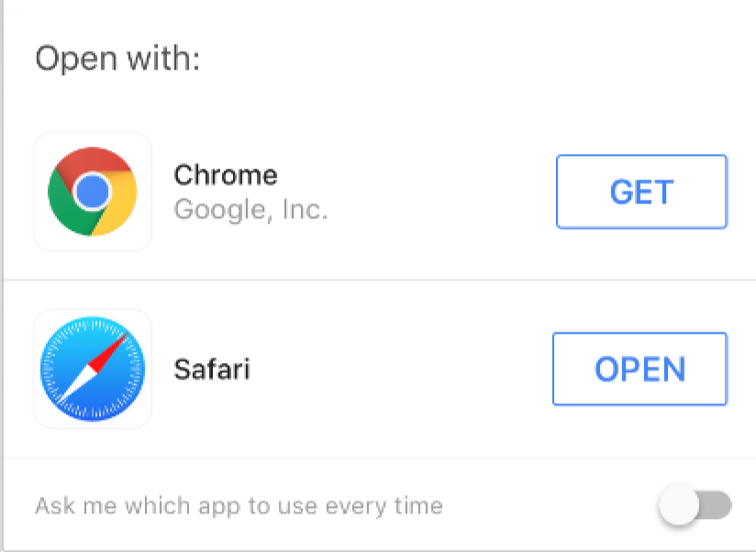Click the Open with: heading

pyautogui.click(x=117, y=59)
